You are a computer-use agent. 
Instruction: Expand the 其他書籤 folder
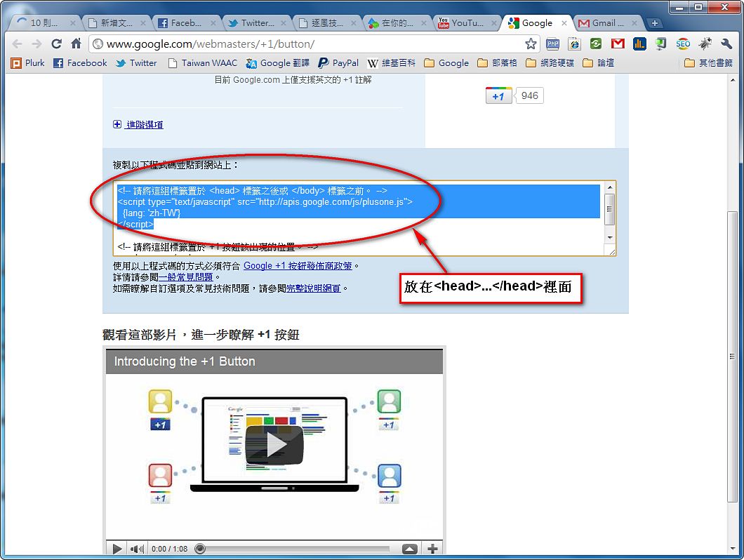point(708,63)
